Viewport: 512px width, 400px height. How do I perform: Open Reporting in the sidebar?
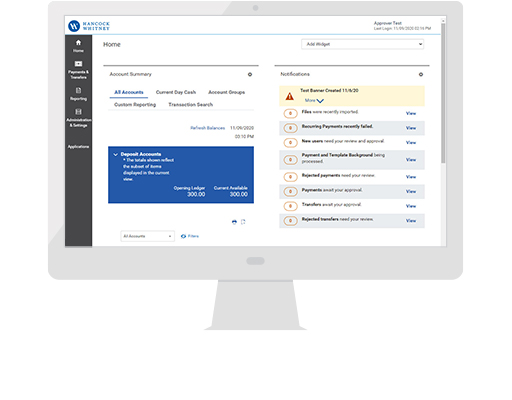pos(78,94)
